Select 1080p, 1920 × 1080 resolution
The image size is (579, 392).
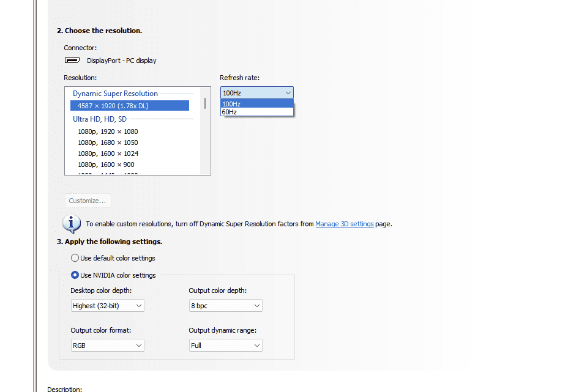point(108,131)
